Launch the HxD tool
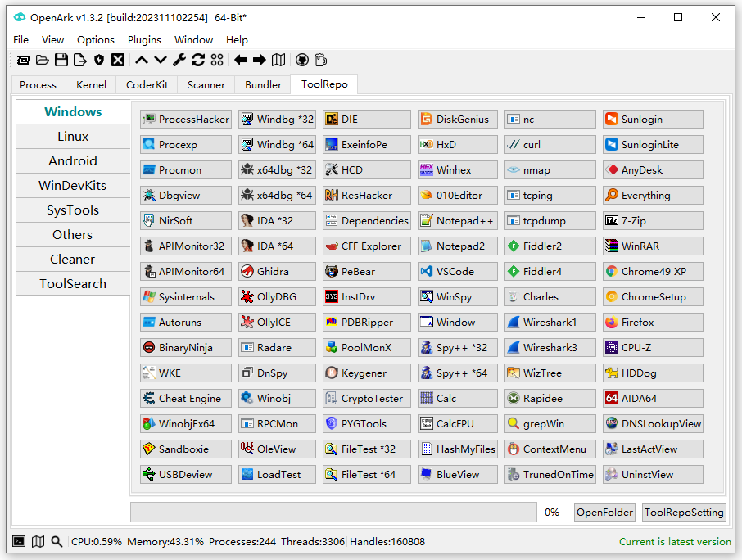 (x=458, y=145)
